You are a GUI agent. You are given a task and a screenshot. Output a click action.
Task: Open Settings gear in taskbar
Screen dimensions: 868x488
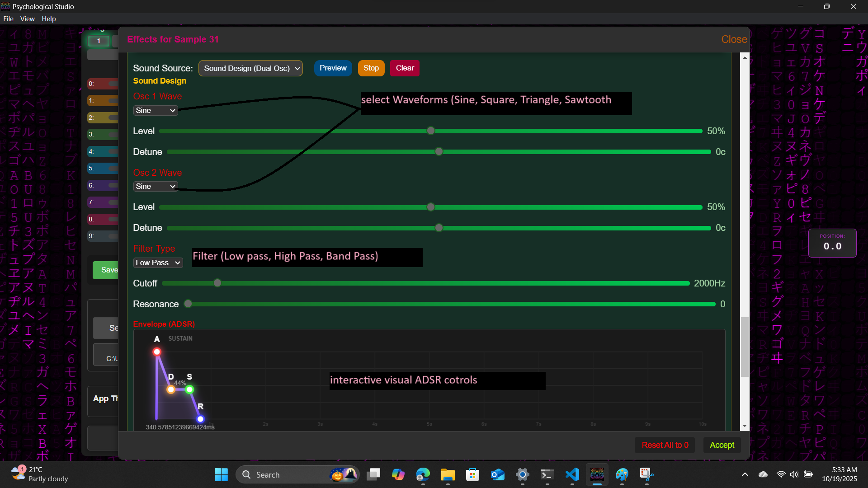(522, 474)
